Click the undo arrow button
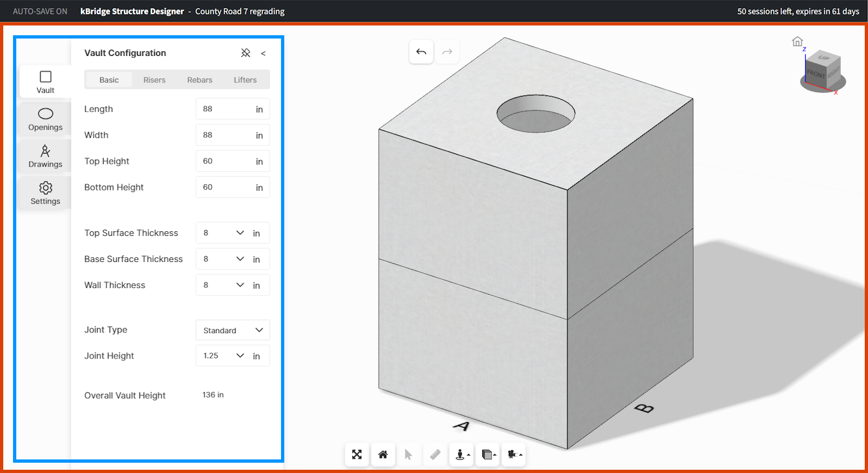The width and height of the screenshot is (868, 473). (421, 52)
